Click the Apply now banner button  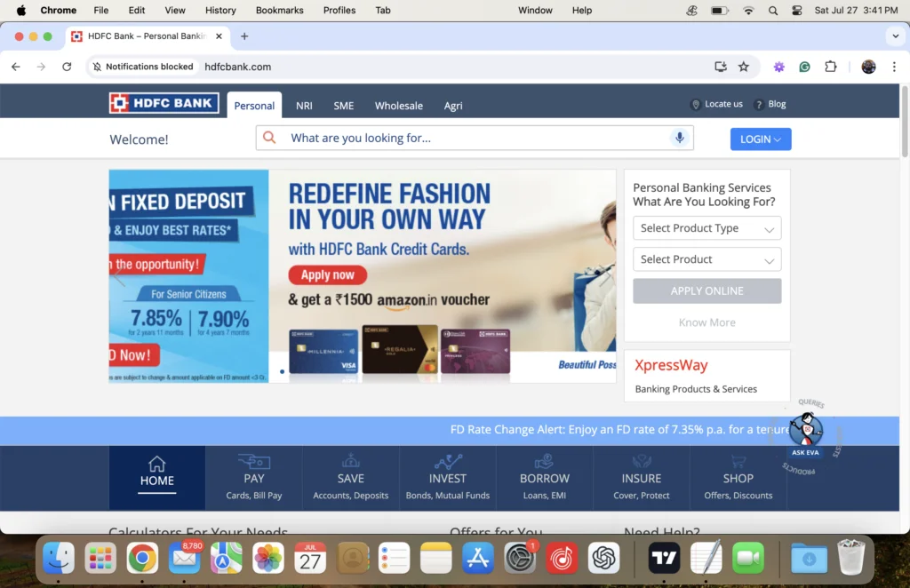coord(327,274)
